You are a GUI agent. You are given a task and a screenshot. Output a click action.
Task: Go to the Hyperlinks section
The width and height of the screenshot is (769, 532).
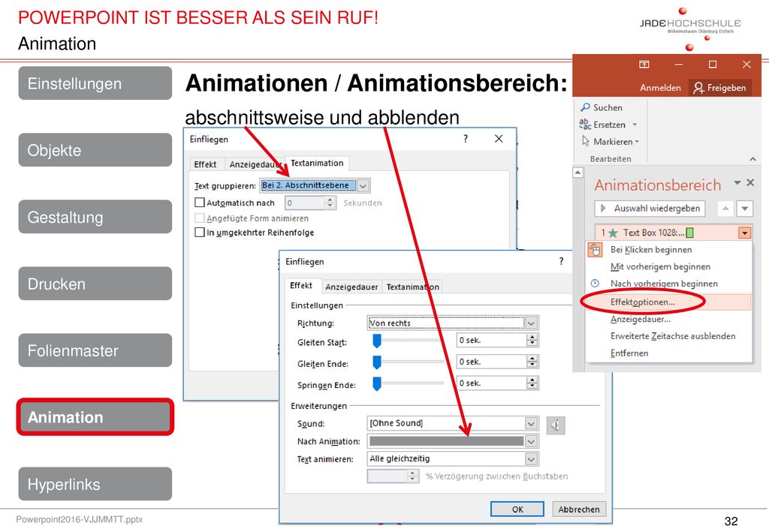coord(95,484)
